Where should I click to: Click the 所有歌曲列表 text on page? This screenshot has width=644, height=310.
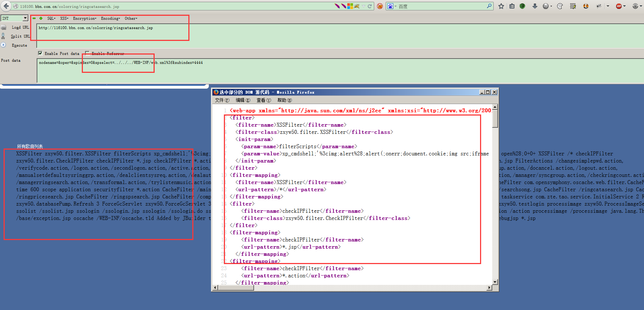click(x=30, y=146)
